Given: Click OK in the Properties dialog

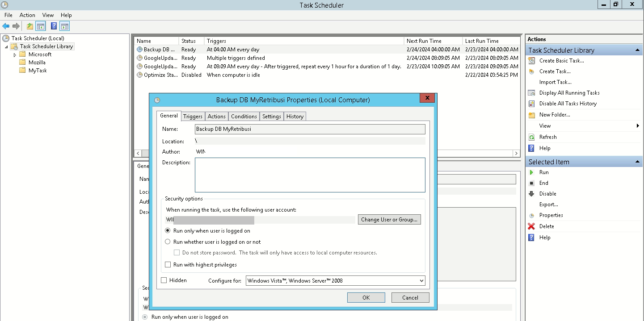Looking at the screenshot, I should click(x=366, y=298).
